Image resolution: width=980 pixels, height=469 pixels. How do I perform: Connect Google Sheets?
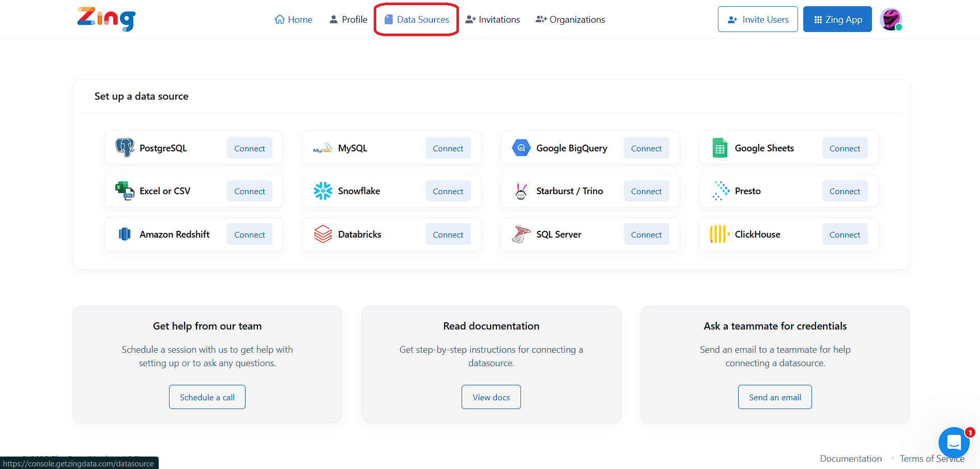[845, 148]
